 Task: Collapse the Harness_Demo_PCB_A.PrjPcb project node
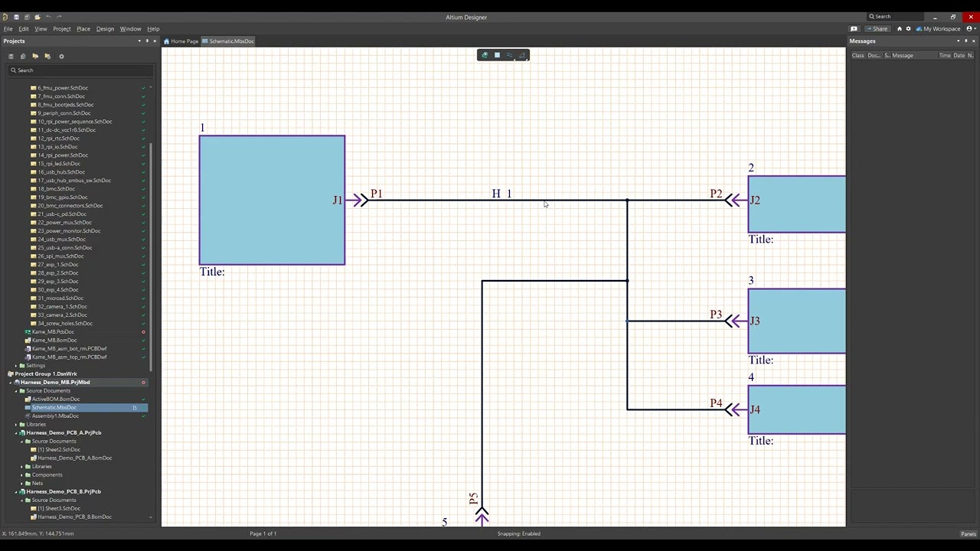tap(16, 433)
